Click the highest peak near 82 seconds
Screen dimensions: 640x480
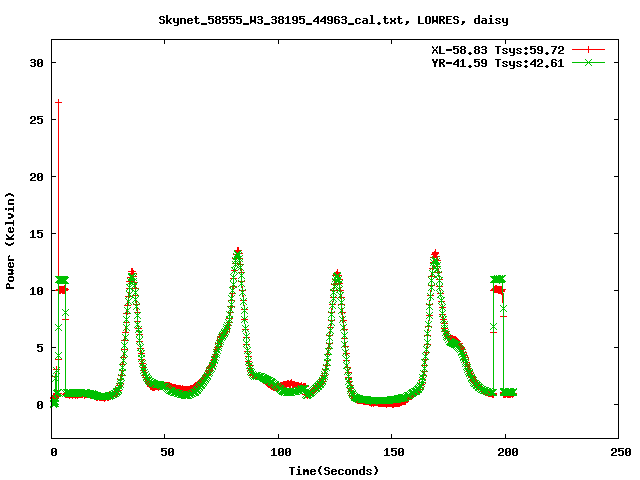pyautogui.click(x=238, y=251)
